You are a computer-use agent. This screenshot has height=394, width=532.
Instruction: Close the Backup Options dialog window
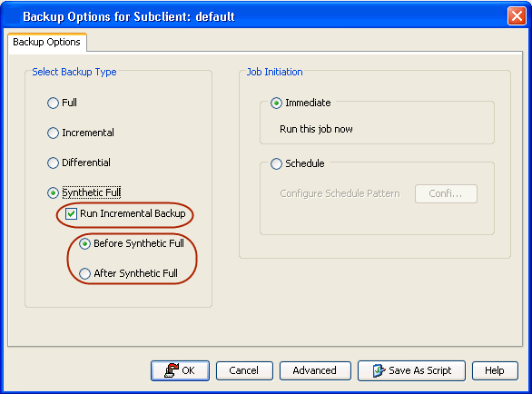[517, 15]
